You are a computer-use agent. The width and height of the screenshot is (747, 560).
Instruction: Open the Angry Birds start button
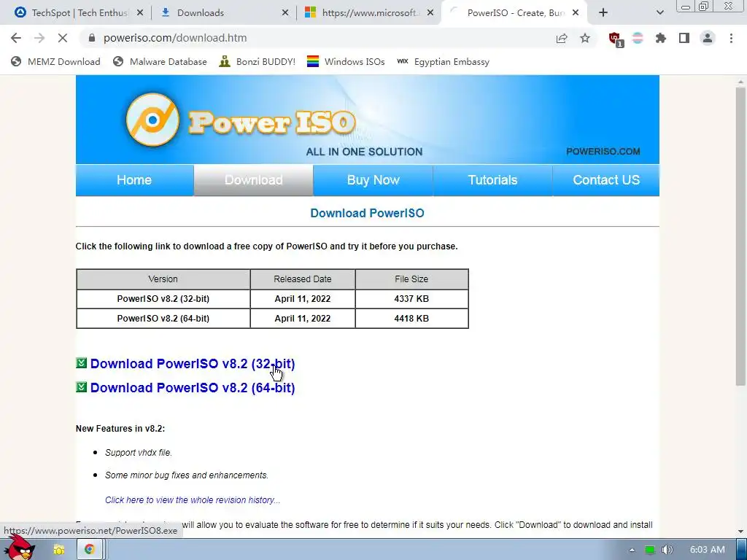click(20, 547)
